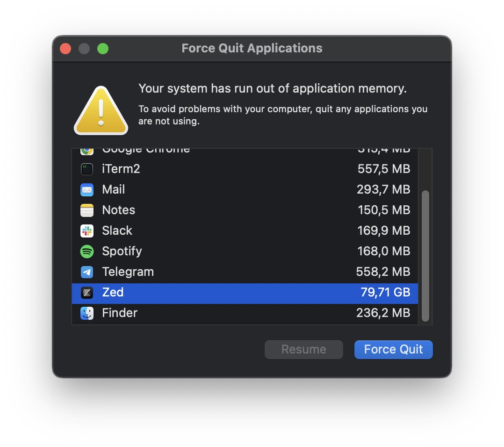Select the Spotify row
504x447 pixels.
pyautogui.click(x=210, y=252)
